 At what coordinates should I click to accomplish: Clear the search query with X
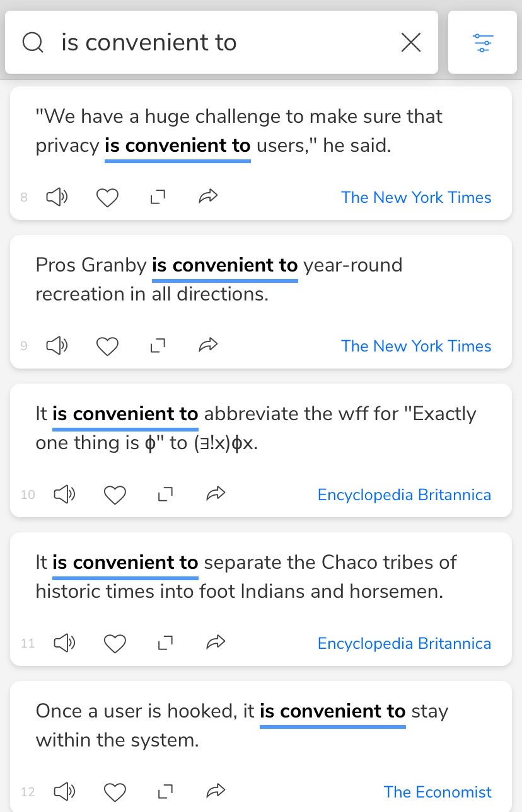pos(411,43)
